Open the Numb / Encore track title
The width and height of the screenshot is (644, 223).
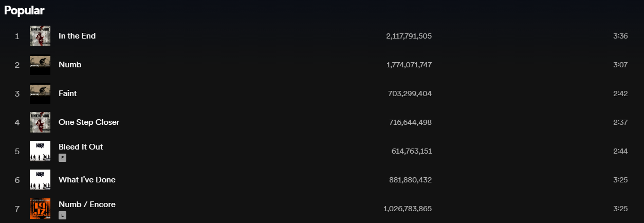(87, 204)
